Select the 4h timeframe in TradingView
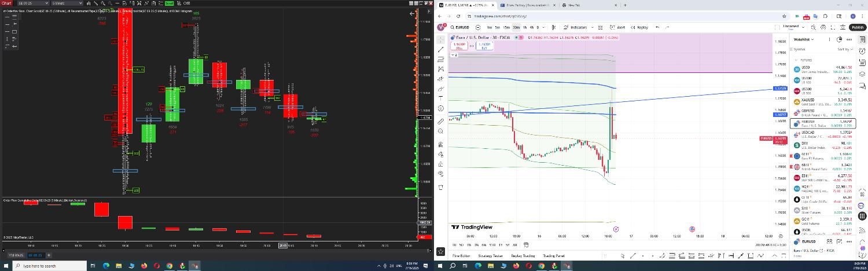The image size is (868, 271). [532, 27]
